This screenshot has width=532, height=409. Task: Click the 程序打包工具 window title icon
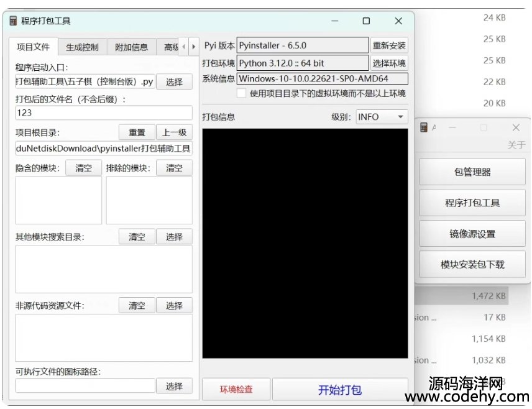[13, 21]
